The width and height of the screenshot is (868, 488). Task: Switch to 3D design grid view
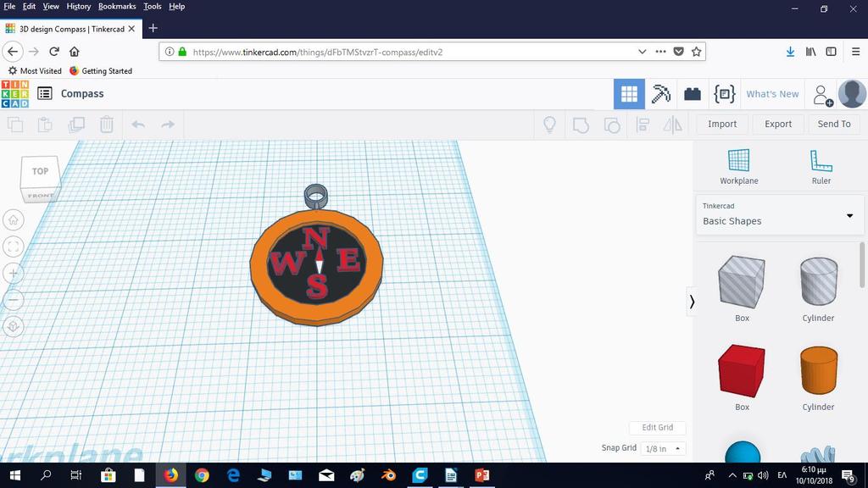(x=629, y=94)
